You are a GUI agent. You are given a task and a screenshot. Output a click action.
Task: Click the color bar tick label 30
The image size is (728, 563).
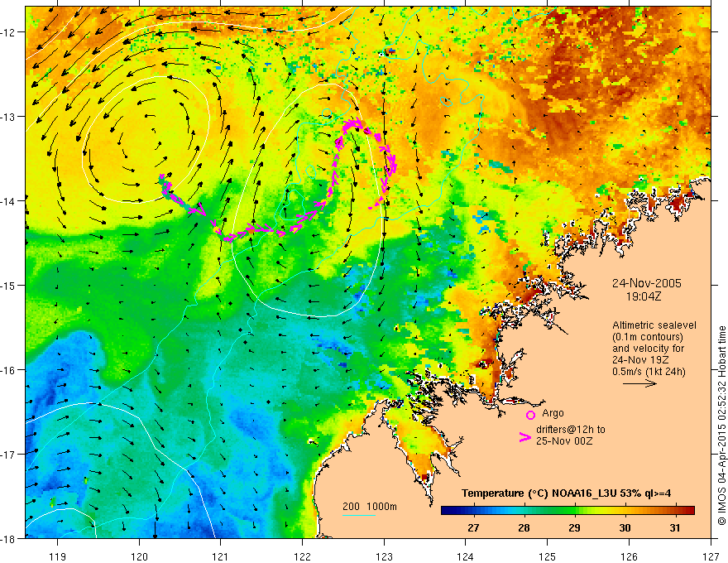(625, 527)
